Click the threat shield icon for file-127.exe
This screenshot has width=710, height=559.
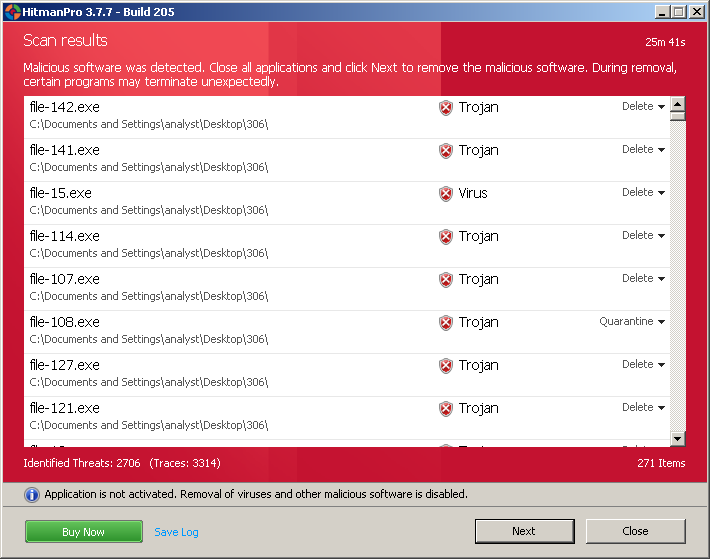pyautogui.click(x=446, y=366)
